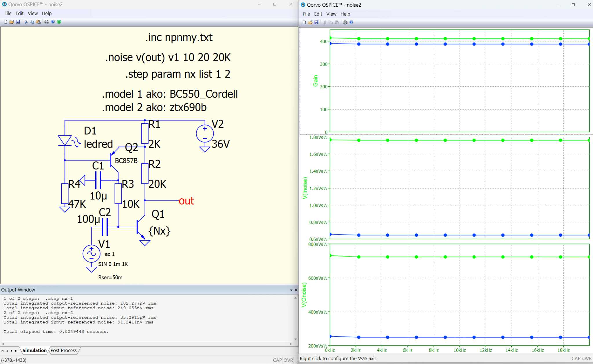Select .model 2 ako: ztx690b text
The width and height of the screenshot is (593, 364).
coord(154,107)
